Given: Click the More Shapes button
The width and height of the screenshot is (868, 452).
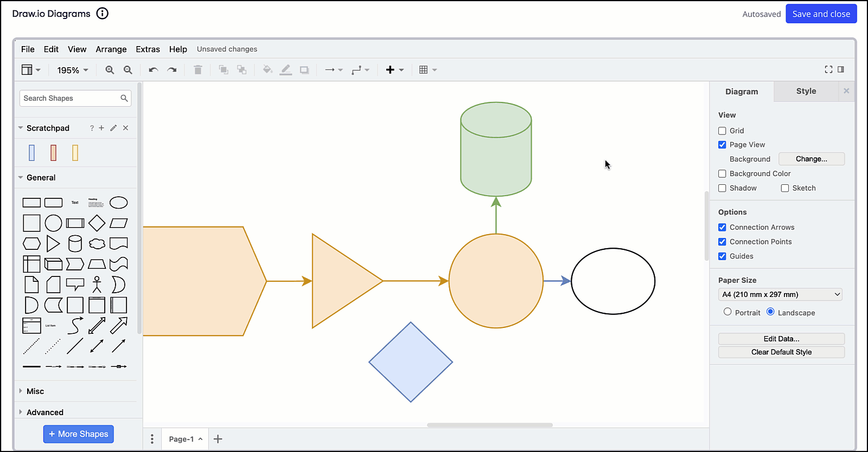Looking at the screenshot, I should pyautogui.click(x=79, y=434).
